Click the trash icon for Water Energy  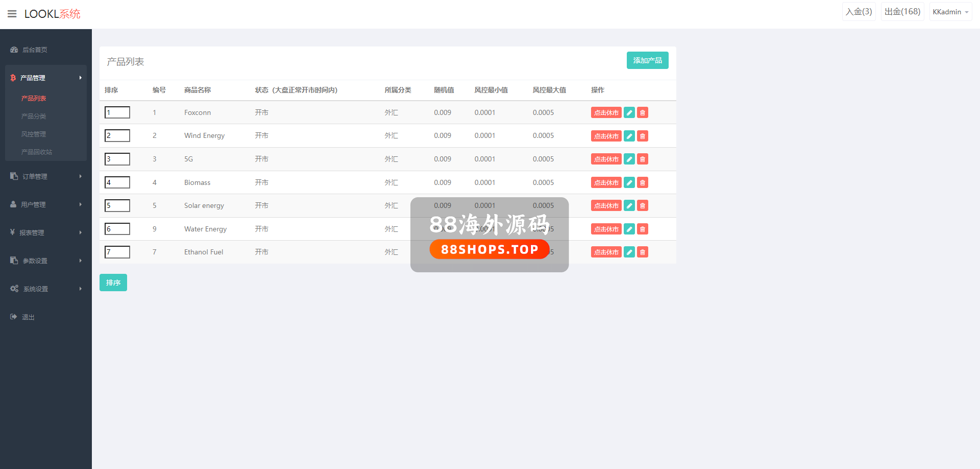point(643,229)
